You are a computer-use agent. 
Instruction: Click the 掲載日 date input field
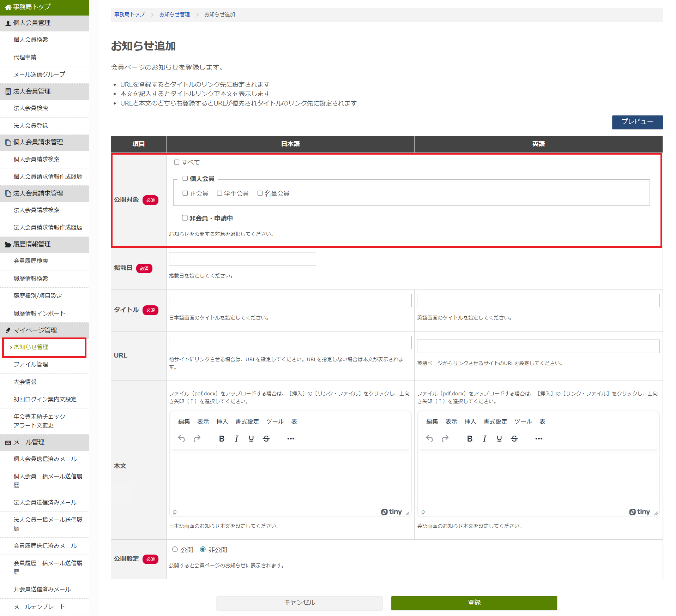[242, 258]
